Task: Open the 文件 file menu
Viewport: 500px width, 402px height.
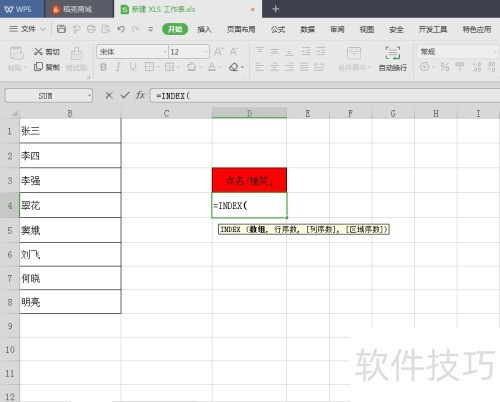Action: [x=27, y=29]
